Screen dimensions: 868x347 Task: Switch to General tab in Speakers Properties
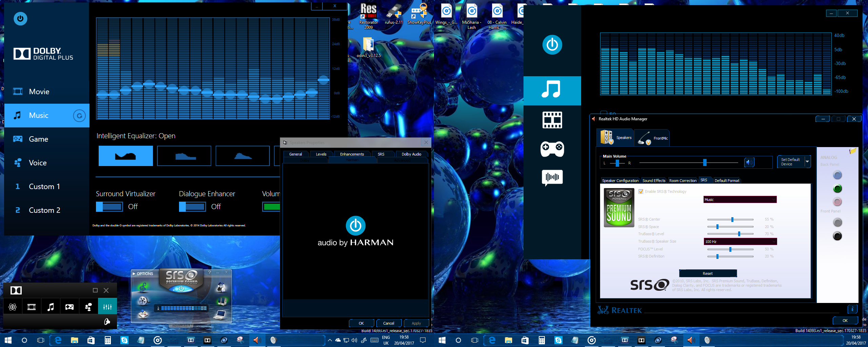295,154
